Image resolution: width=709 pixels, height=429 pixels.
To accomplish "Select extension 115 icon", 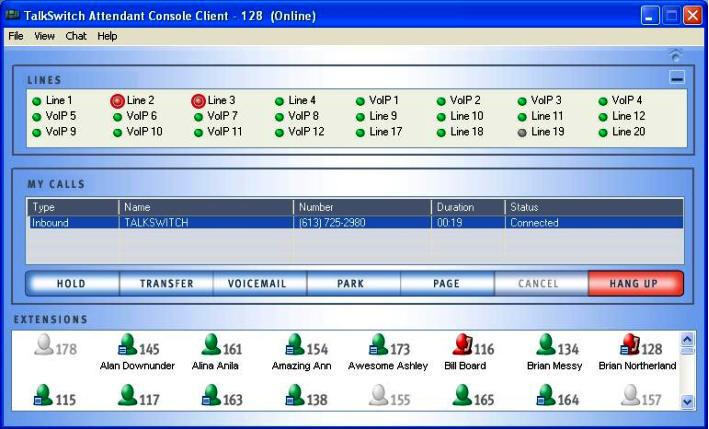I will click(43, 396).
